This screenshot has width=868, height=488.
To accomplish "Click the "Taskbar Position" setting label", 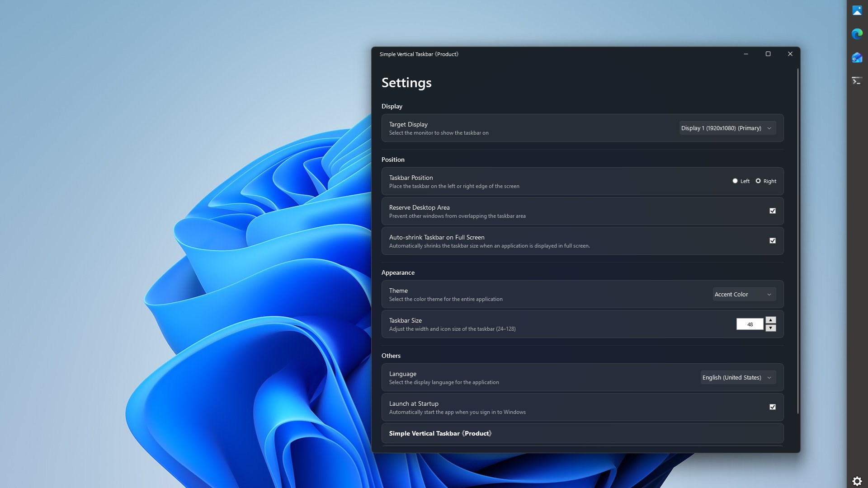I will tap(411, 178).
